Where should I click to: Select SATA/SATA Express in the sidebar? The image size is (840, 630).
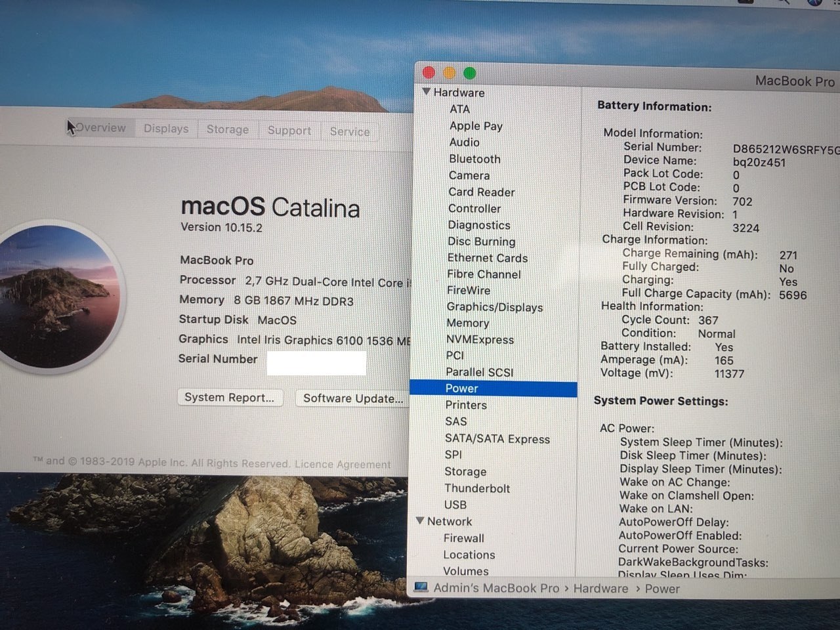click(x=497, y=438)
